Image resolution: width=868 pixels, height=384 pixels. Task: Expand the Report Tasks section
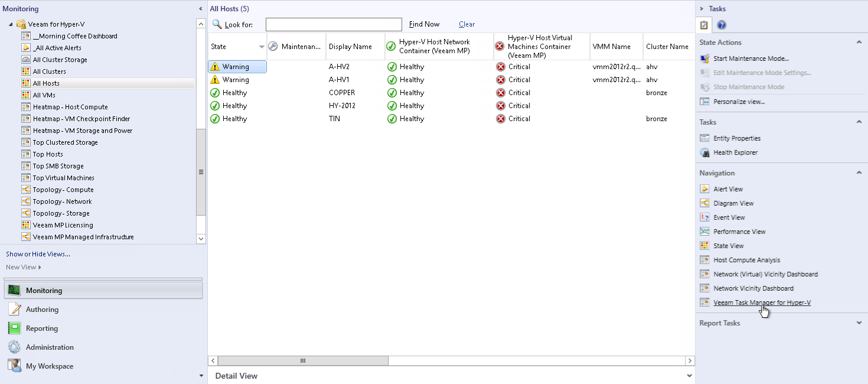(x=859, y=323)
